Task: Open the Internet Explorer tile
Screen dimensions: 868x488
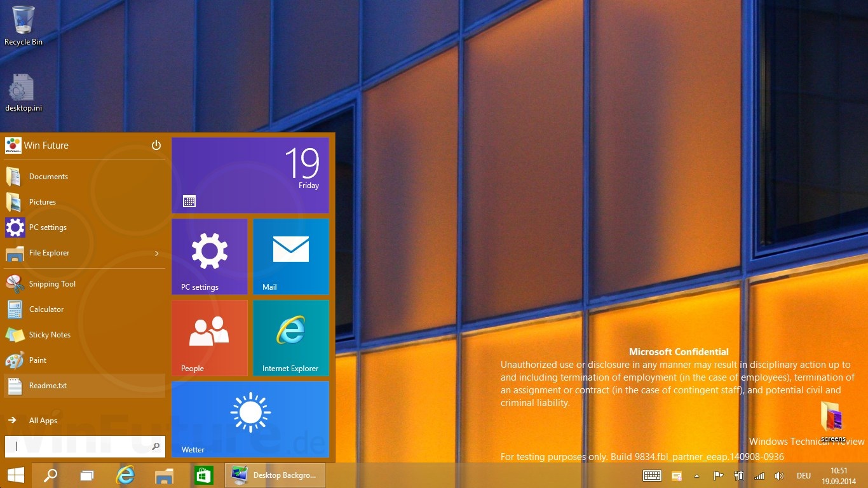Action: click(x=291, y=338)
